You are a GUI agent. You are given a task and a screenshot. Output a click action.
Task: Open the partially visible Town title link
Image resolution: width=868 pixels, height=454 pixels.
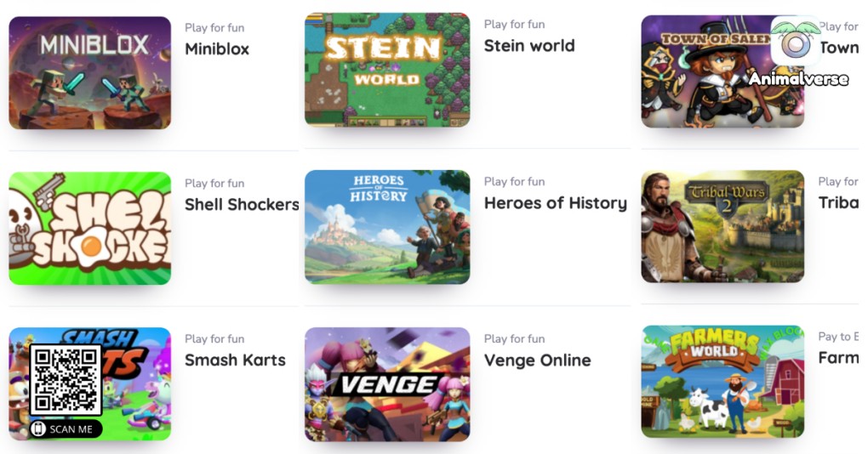tap(839, 48)
